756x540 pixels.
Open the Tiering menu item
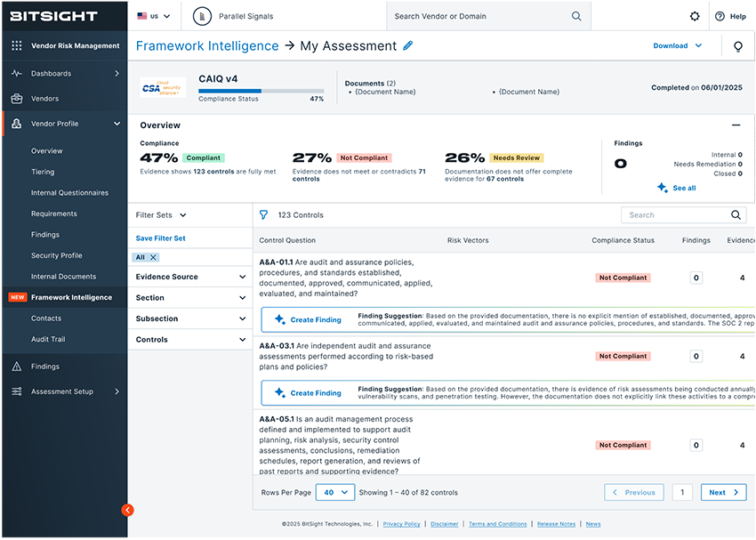(x=43, y=172)
